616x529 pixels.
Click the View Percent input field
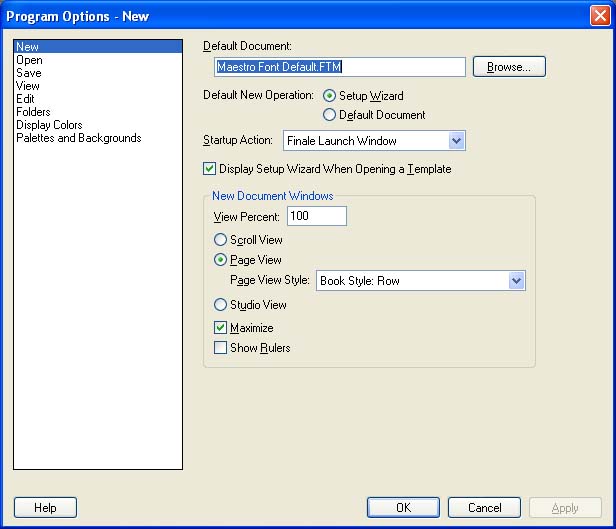(x=316, y=216)
